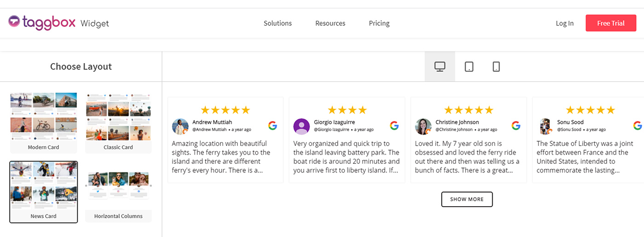The image size is (644, 237).
Task: Select the News Card layout
Action: click(x=44, y=191)
